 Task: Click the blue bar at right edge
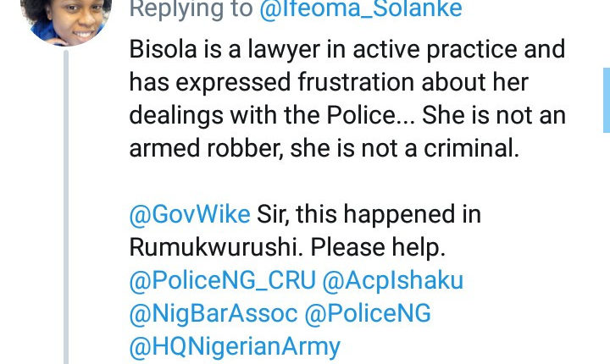point(606,100)
